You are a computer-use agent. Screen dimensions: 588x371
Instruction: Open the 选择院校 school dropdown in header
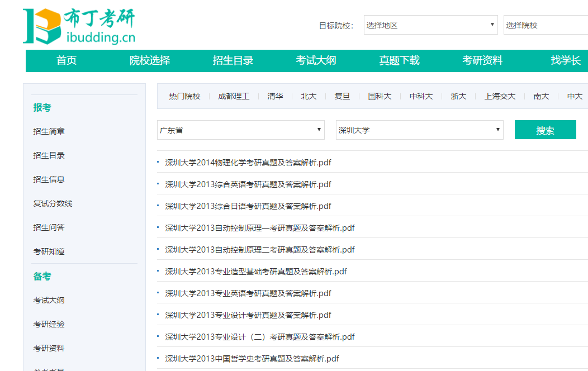[x=546, y=25]
